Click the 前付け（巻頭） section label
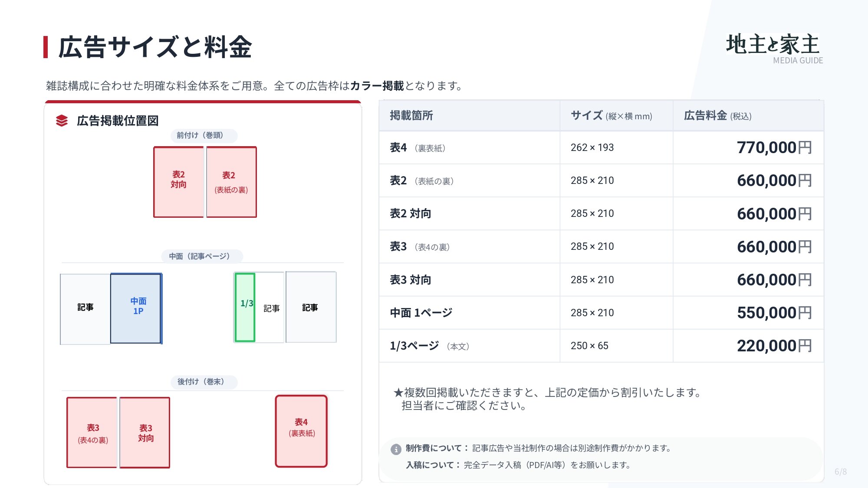 [204, 135]
